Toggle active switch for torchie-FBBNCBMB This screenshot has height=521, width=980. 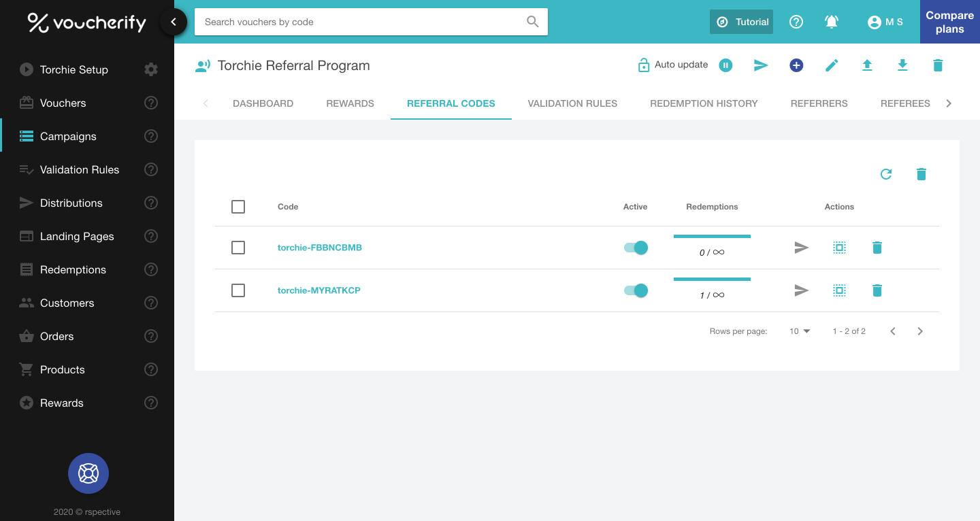pos(636,248)
